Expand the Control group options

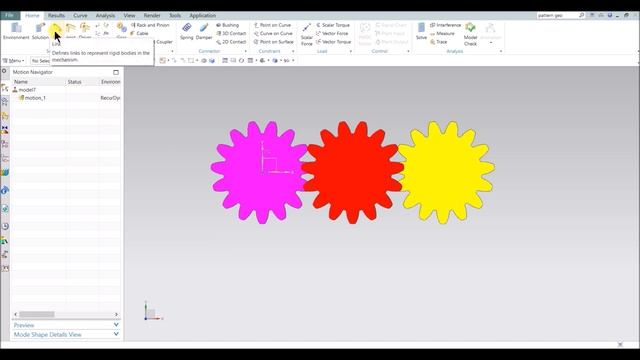[408, 51]
